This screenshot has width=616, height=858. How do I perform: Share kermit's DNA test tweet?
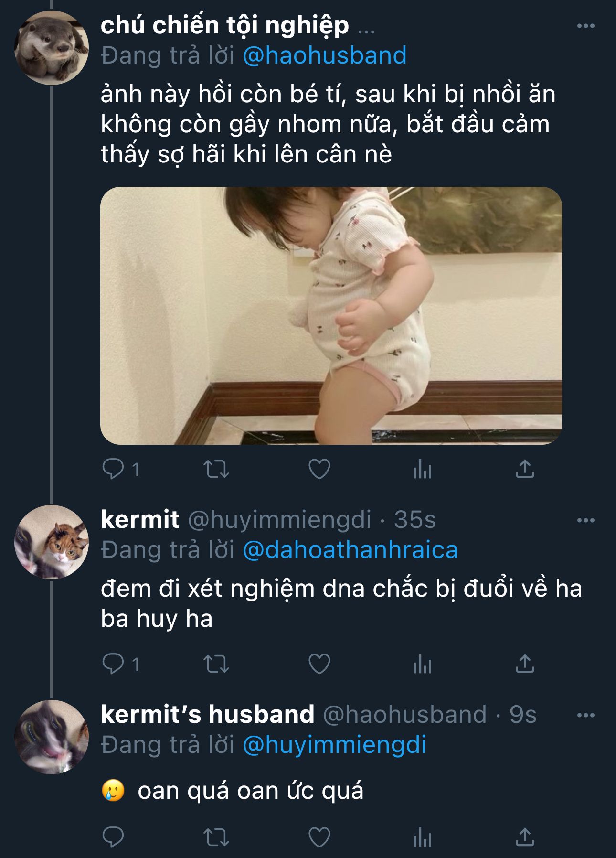pyautogui.click(x=525, y=664)
